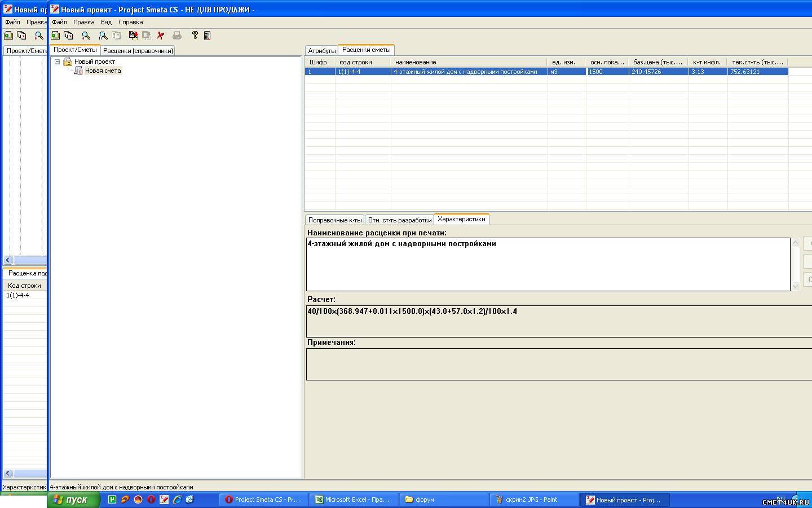Select the Расценки сметы tab
Screen dimensions: 812x508
click(x=366, y=50)
